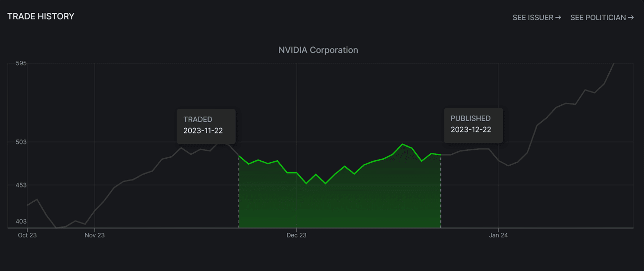The image size is (644, 271).
Task: Click the NVIDIA Corporation chart title
Action: pyautogui.click(x=318, y=50)
